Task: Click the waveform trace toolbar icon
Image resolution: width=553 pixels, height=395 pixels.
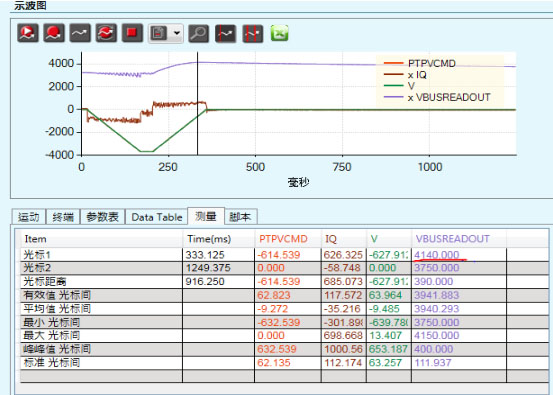Action: tap(80, 33)
